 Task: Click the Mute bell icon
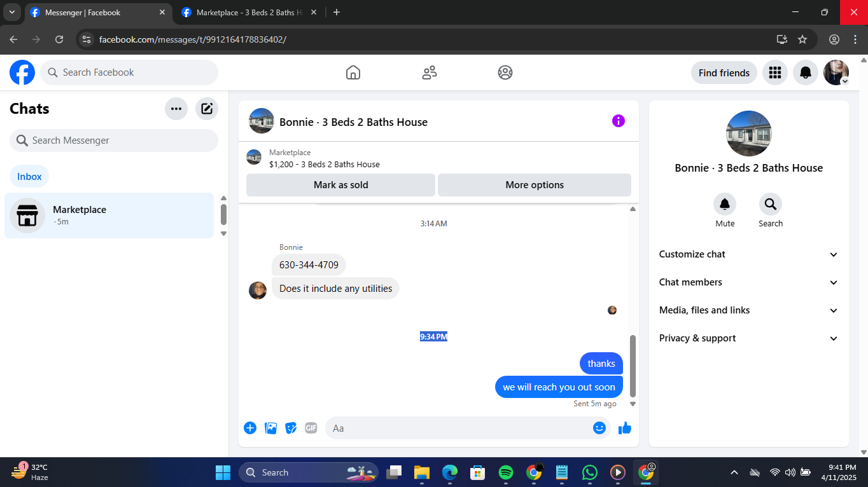tap(725, 204)
